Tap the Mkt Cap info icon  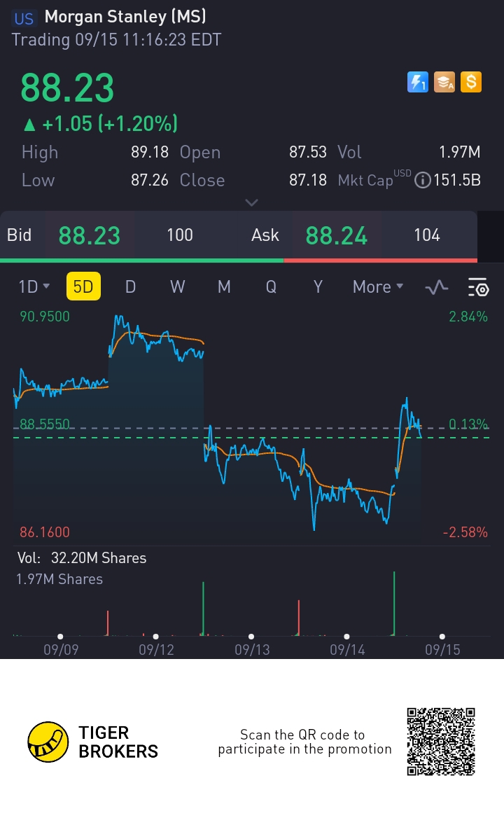(422, 181)
